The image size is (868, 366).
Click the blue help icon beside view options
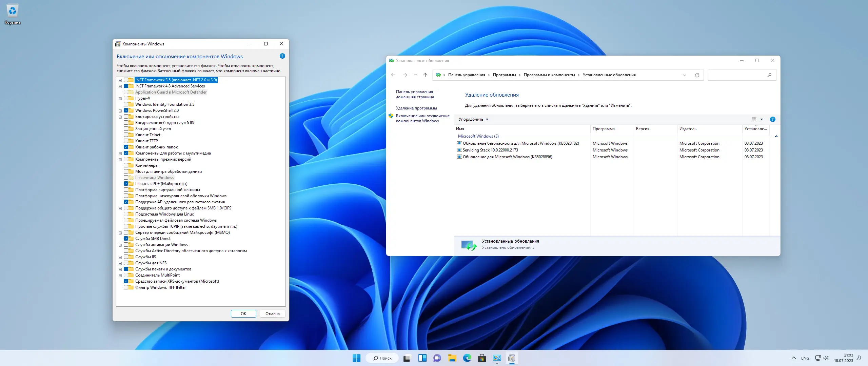coord(772,119)
